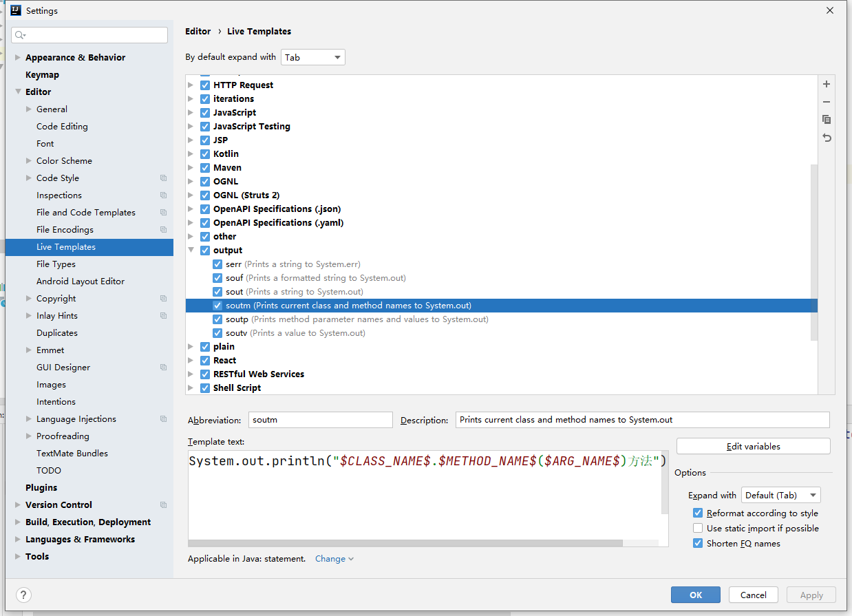Add a new live template with plus icon
Screen dimensions: 852x616
(827, 84)
